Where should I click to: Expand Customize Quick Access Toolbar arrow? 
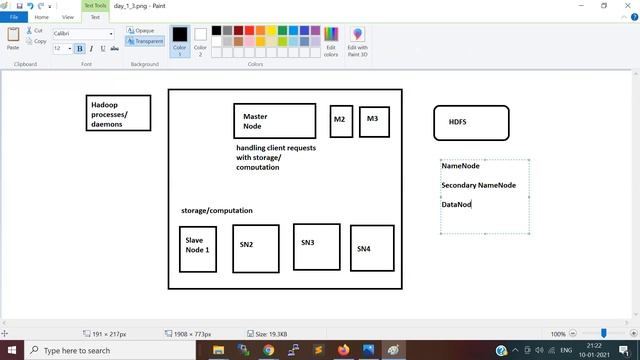(50, 7)
